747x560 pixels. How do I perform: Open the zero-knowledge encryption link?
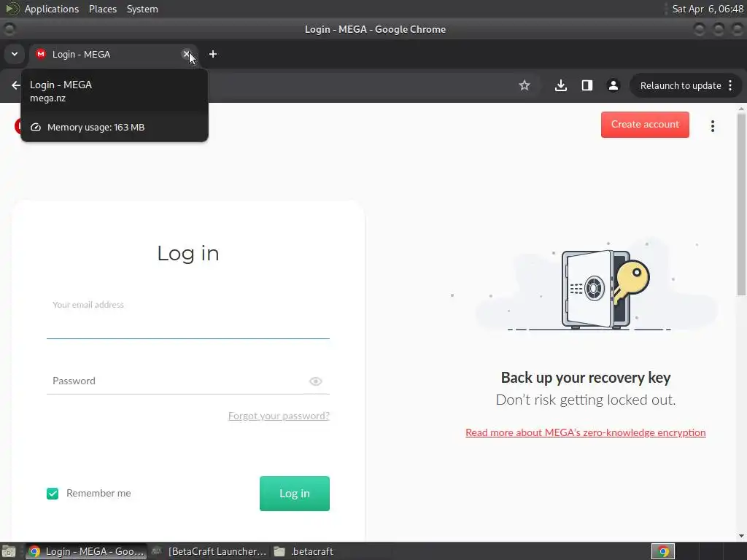586,432
